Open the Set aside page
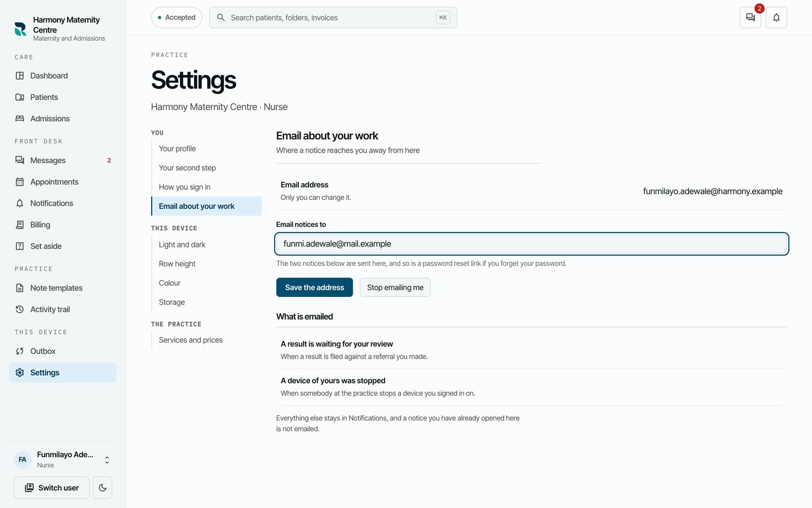812x508 pixels. (x=63, y=246)
